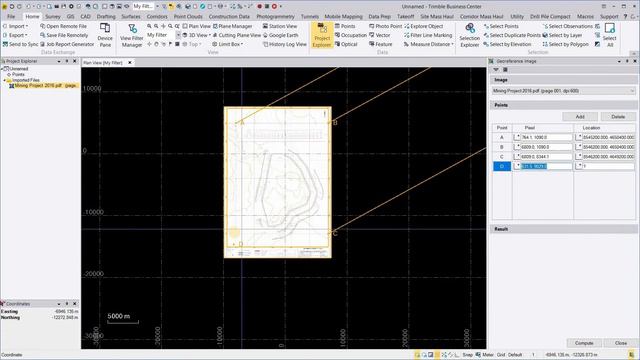Image resolution: width=640 pixels, height=360 pixels.
Task: Select point D row header
Action: [502, 166]
